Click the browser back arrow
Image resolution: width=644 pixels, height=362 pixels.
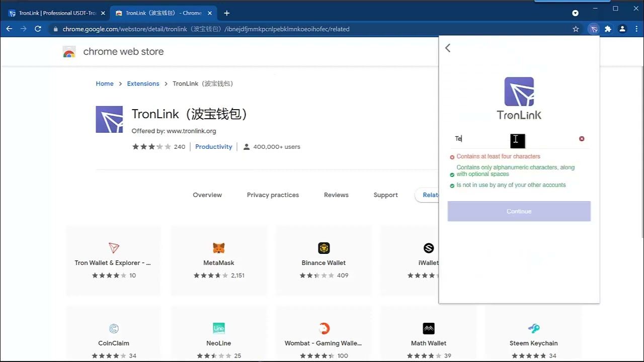9,29
